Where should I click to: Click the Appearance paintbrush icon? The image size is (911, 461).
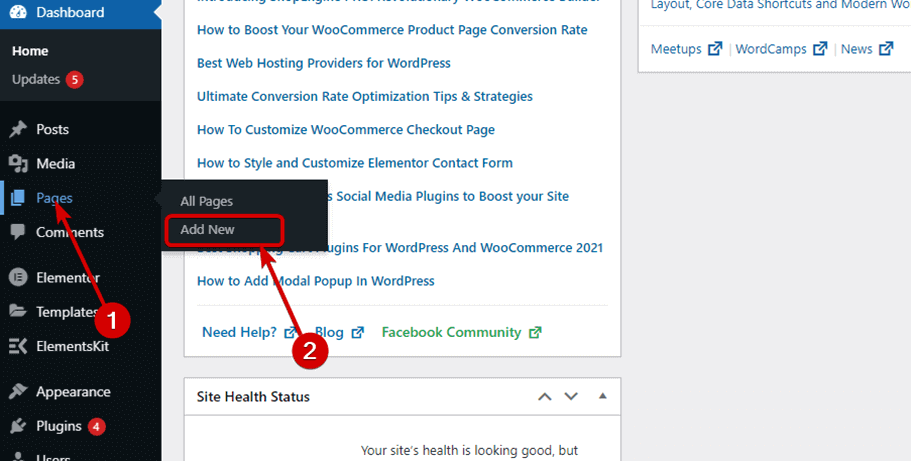(x=18, y=391)
